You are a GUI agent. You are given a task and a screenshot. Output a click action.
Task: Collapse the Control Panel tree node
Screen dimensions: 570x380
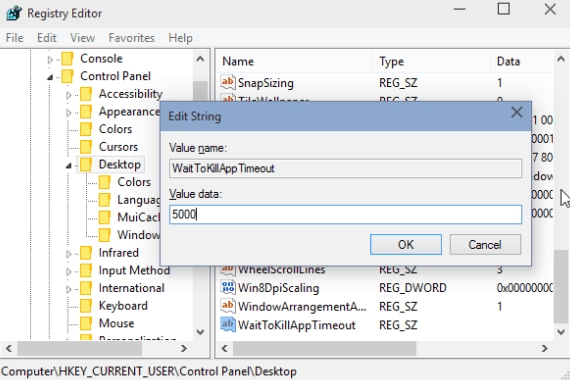50,77
